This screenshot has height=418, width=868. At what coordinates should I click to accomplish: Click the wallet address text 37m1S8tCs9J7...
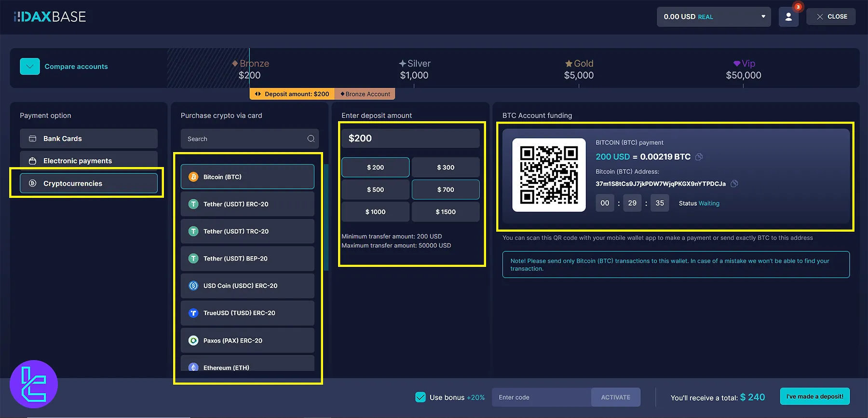click(660, 184)
